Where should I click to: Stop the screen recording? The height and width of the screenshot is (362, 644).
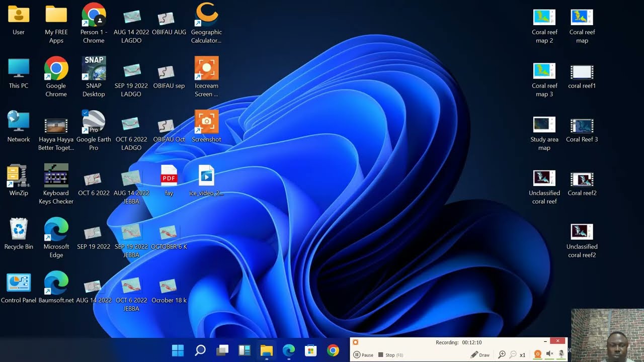pyautogui.click(x=391, y=355)
